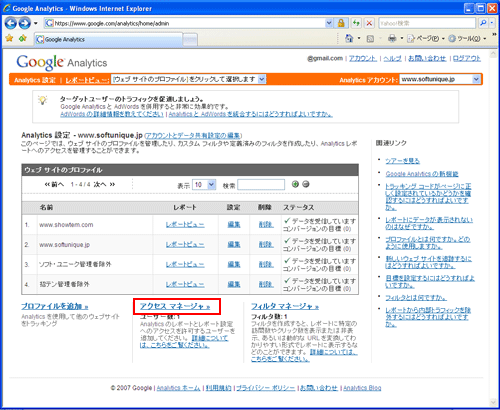Open the search provider dropdown arrow
The width and height of the screenshot is (500, 410).
tap(492, 23)
